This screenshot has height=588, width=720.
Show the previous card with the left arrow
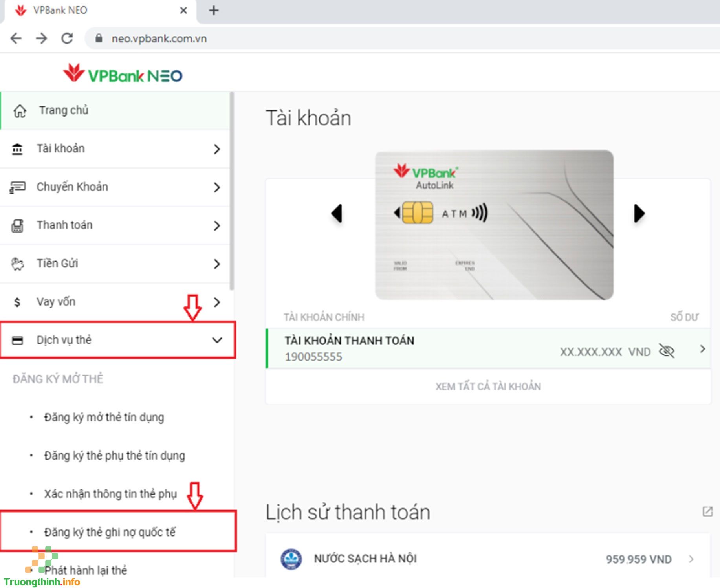point(337,214)
